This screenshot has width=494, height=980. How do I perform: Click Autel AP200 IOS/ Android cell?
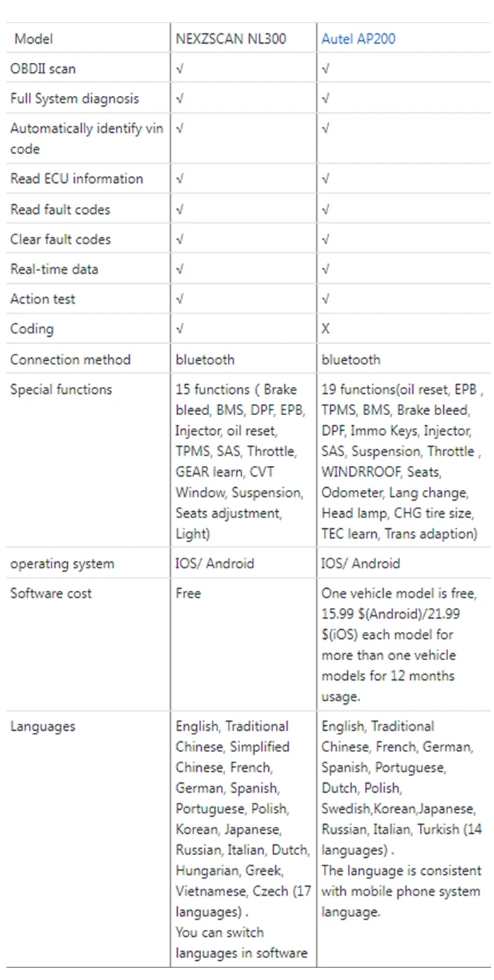tap(361, 563)
